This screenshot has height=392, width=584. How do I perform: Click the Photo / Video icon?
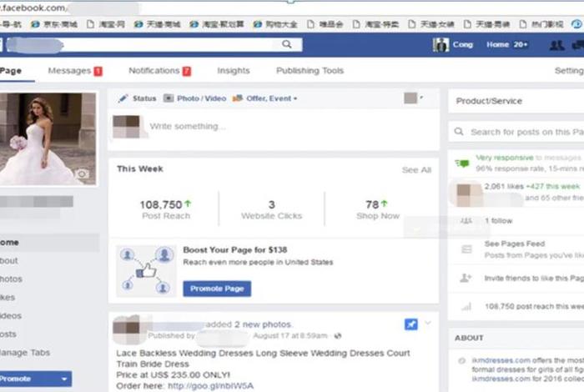click(x=169, y=98)
